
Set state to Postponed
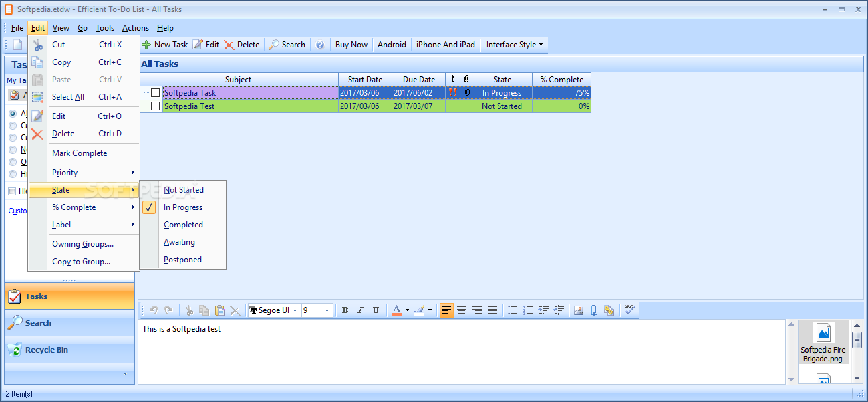182,260
